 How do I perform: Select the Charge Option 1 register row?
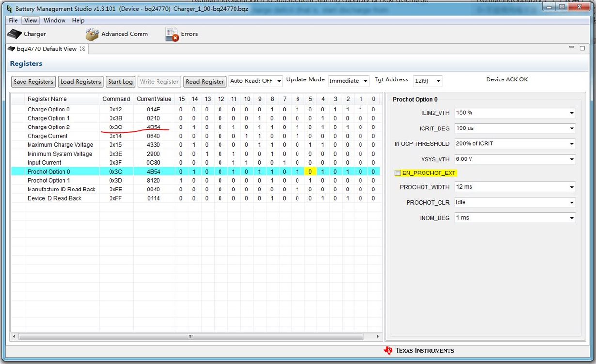(196, 118)
